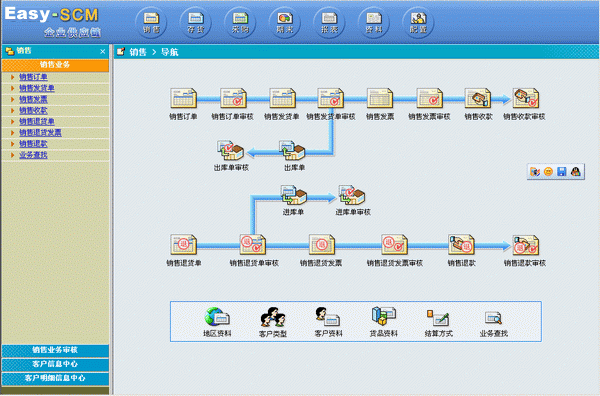Image resolution: width=600 pixels, height=396 pixels.
Task: Expand the 销售业务审核 sidebar section
Action: click(x=55, y=350)
